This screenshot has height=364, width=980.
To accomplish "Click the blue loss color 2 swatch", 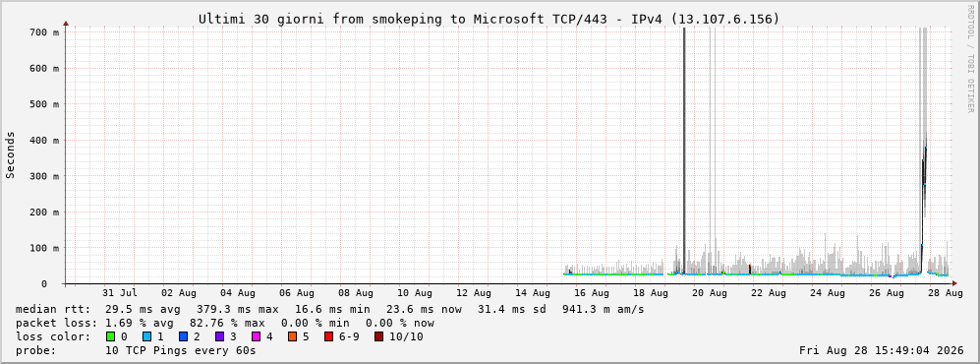I will 183,336.
